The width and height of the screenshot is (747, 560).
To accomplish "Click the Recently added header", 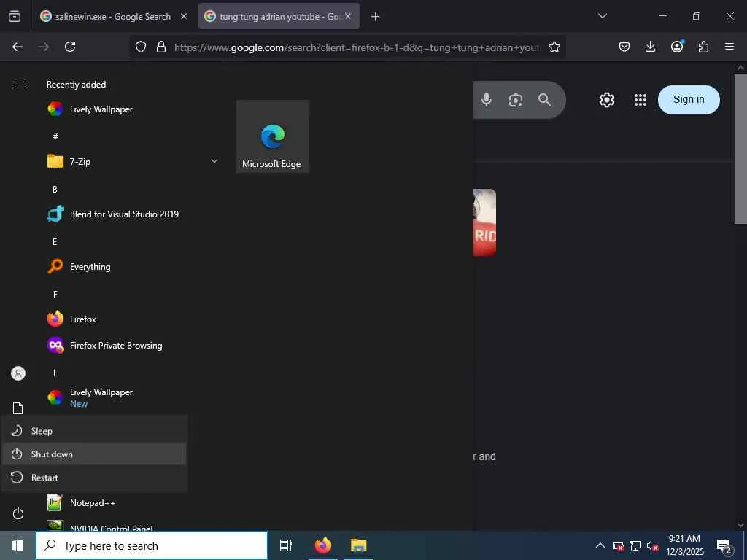I will coord(76,85).
